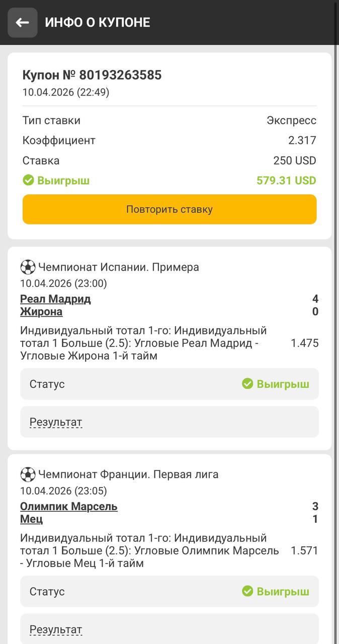Tap the back arrow button
The image size is (339, 644).
pos(23,23)
